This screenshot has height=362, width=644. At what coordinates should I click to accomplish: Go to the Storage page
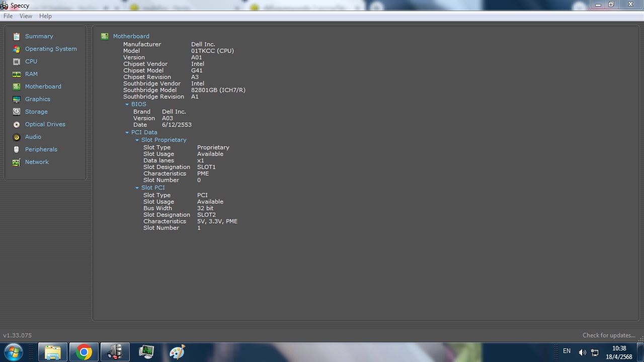click(x=36, y=112)
